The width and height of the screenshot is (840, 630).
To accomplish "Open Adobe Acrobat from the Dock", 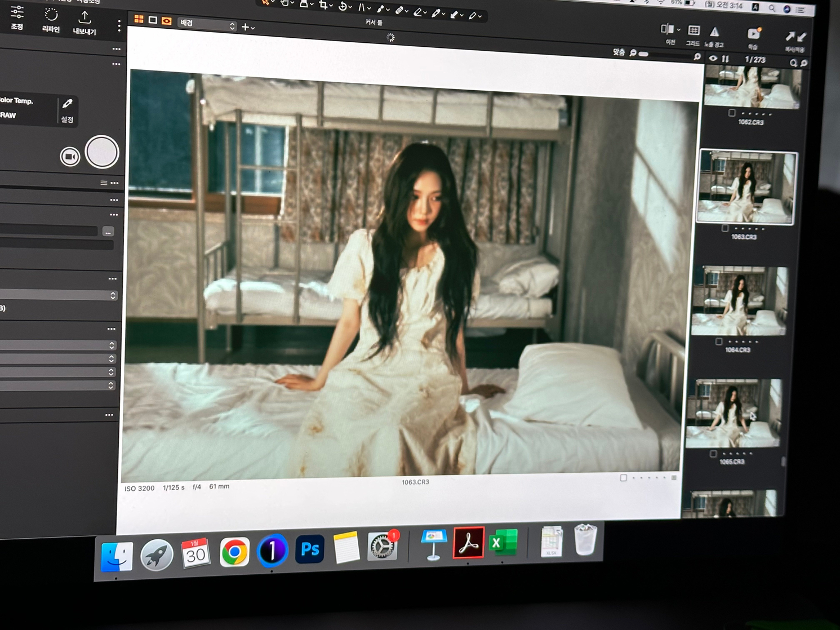I will [468, 543].
